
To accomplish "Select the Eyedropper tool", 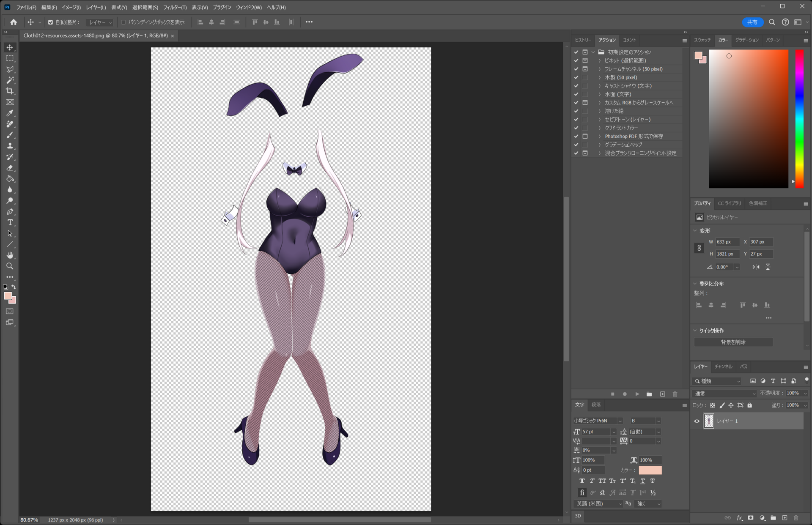I will pyautogui.click(x=10, y=113).
